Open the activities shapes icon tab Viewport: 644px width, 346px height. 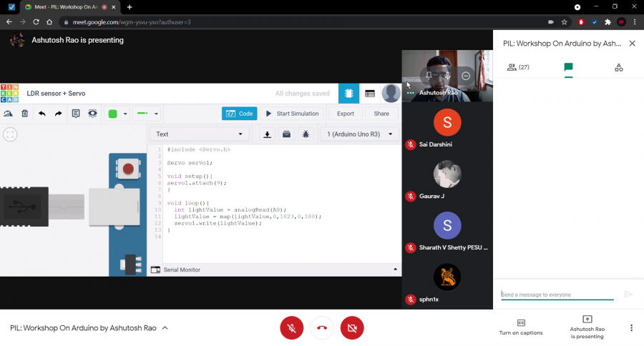(618, 67)
